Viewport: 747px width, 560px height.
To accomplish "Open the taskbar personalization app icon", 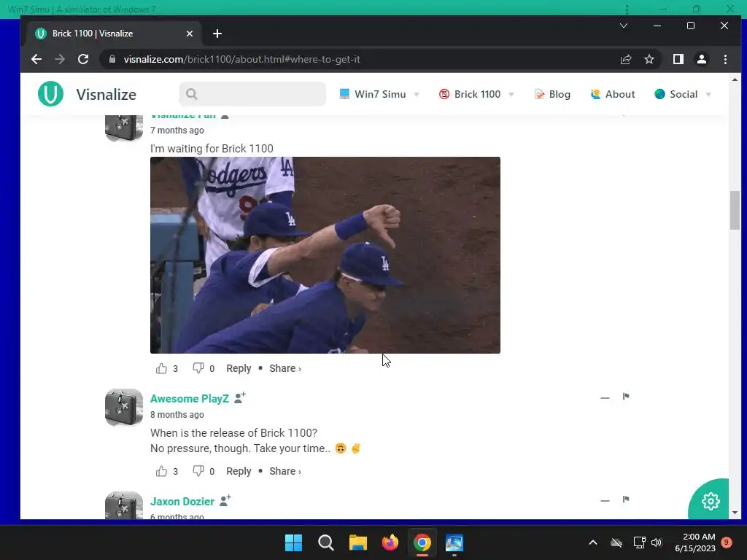I will point(454,542).
